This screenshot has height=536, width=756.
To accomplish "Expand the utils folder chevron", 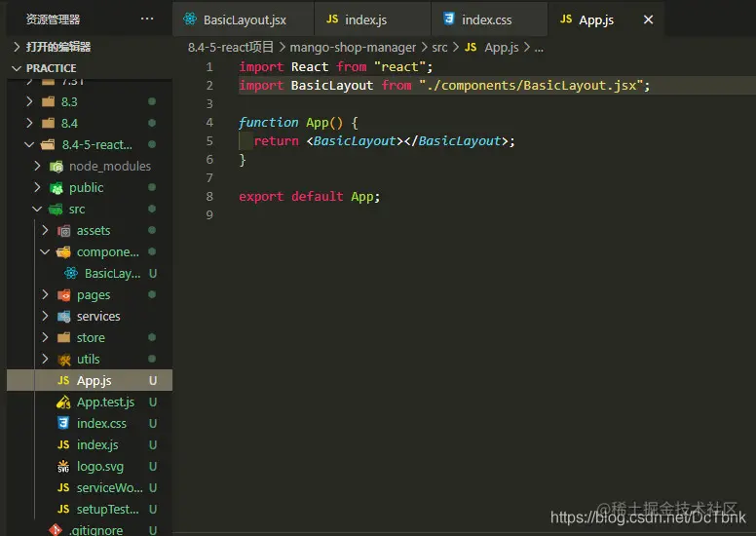I will click(45, 359).
